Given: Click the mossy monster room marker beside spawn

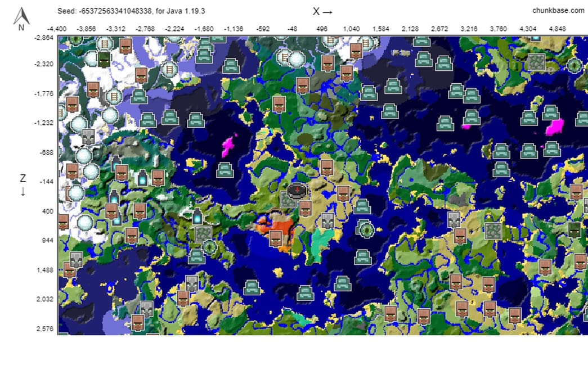Looking at the screenshot, I should point(288,200).
